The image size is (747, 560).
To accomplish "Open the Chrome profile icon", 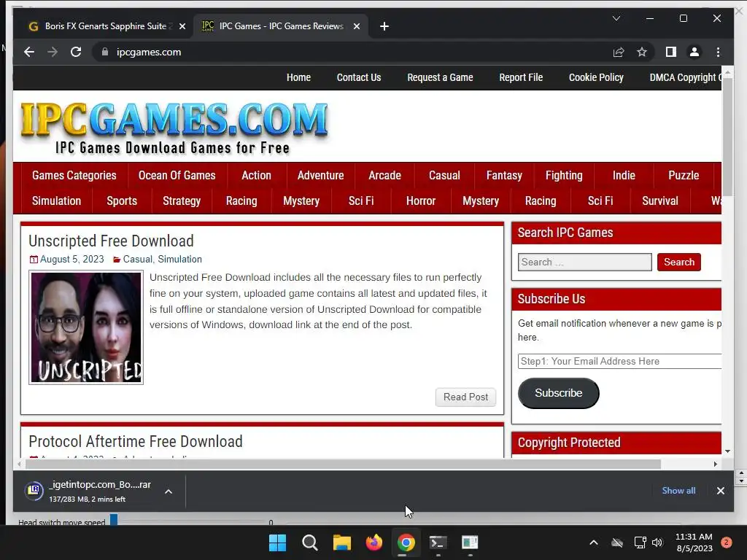I will (x=694, y=52).
